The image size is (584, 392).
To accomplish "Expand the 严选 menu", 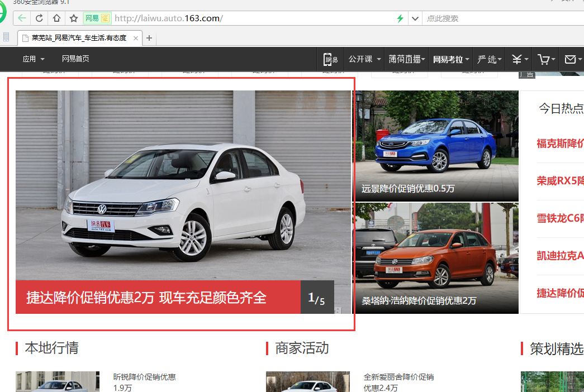I will 489,59.
